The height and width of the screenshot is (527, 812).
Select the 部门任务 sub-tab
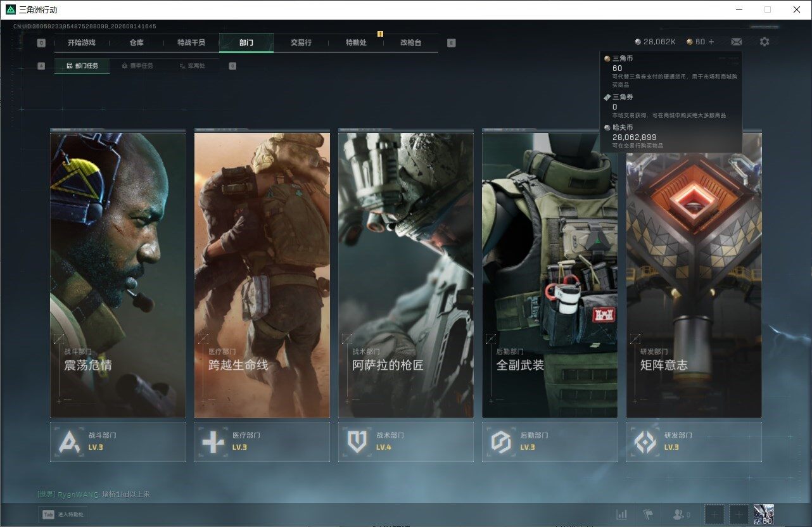82,66
